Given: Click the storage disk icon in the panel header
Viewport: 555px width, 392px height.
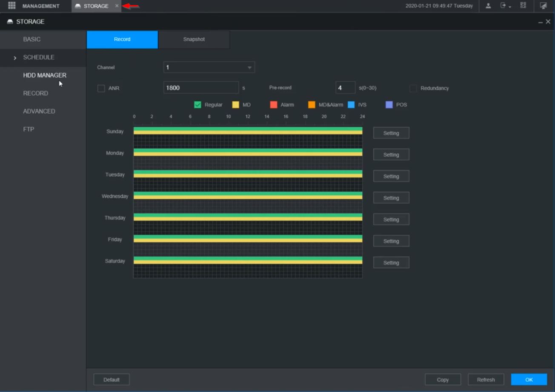Looking at the screenshot, I should 10,22.
